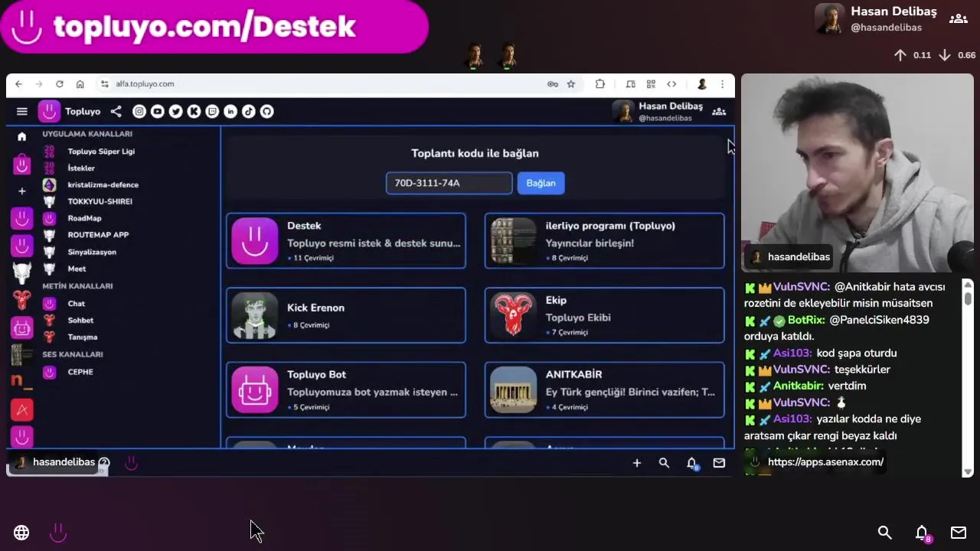Open the apps.asenax.com link in chat

pyautogui.click(x=825, y=462)
